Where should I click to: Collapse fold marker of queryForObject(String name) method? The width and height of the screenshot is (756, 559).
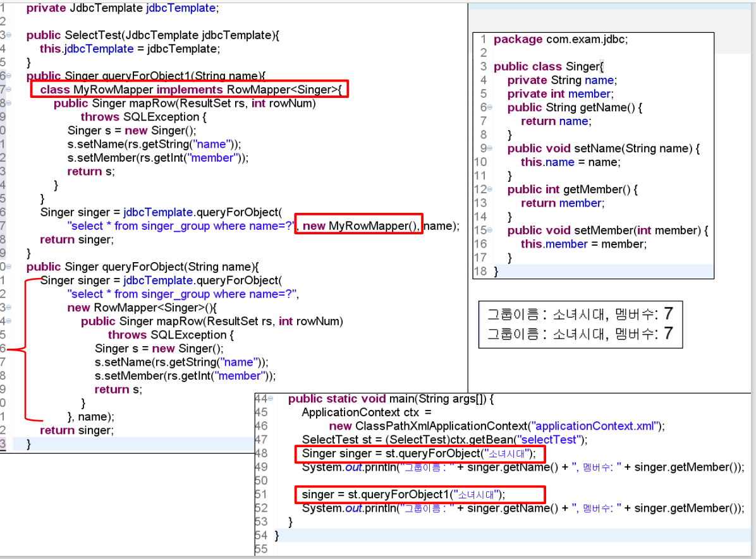(9, 267)
